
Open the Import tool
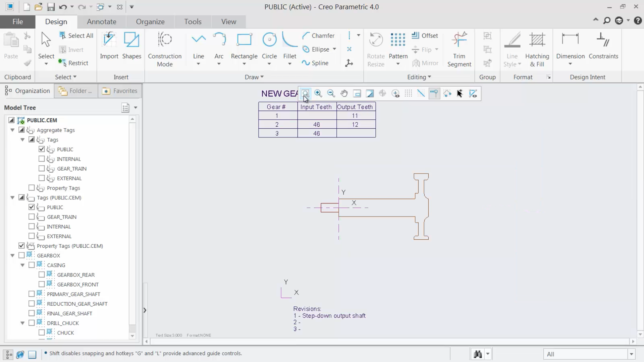109,46
